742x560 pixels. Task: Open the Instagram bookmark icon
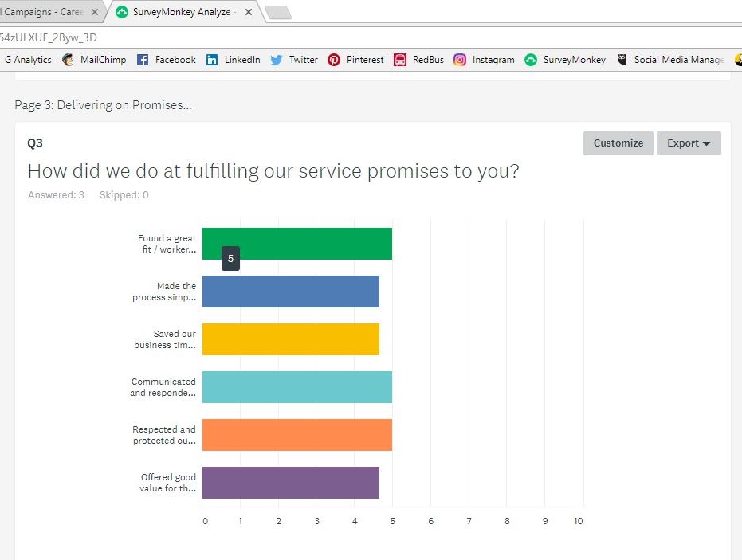460,60
